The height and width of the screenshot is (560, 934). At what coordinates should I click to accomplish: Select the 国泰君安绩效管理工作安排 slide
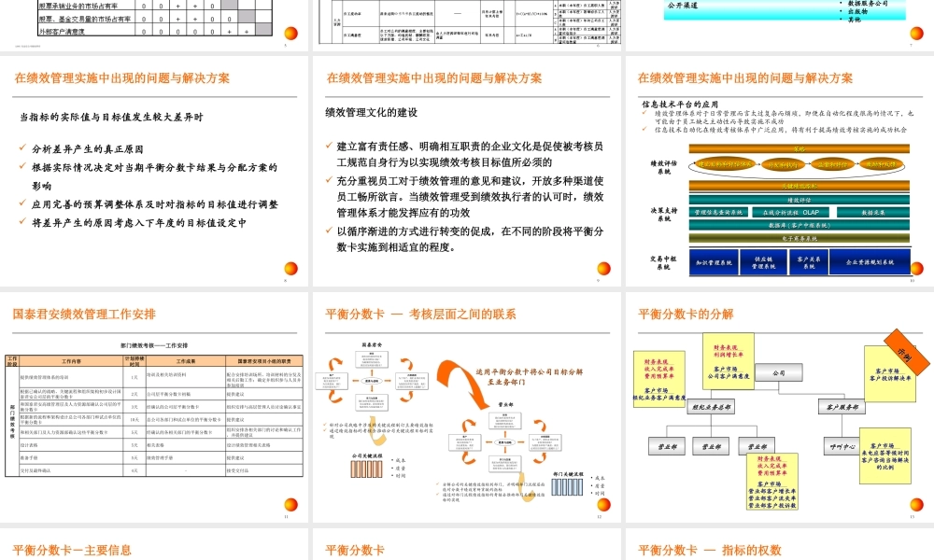(154, 407)
